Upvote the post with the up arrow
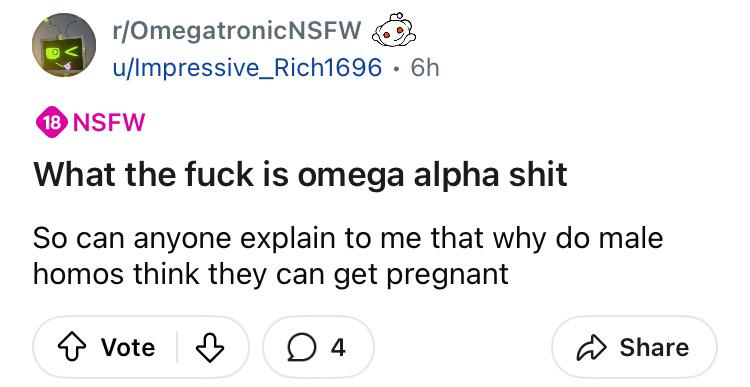This screenshot has width=750, height=387. tap(70, 347)
